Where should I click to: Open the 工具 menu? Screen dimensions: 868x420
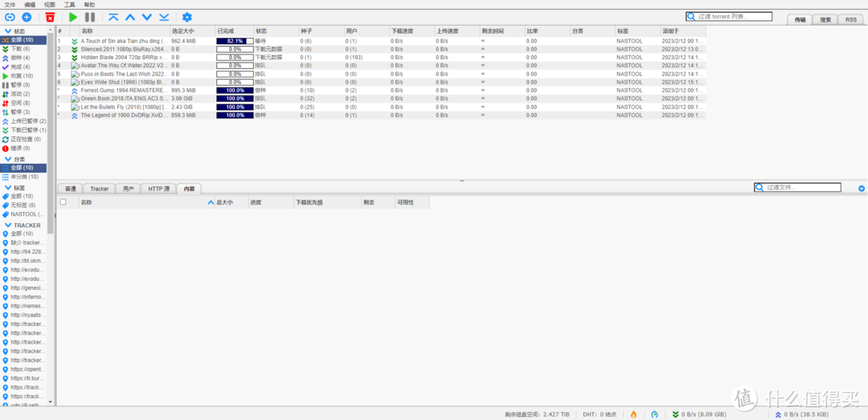(70, 5)
